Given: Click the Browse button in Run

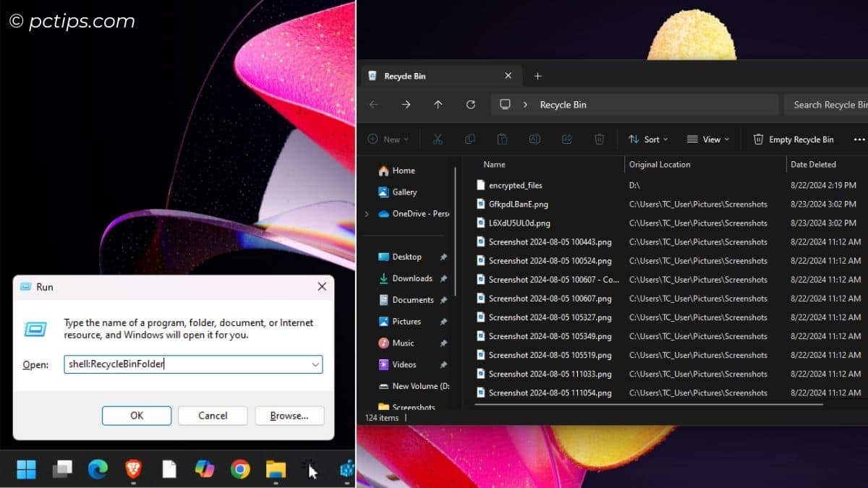Looking at the screenshot, I should point(289,416).
